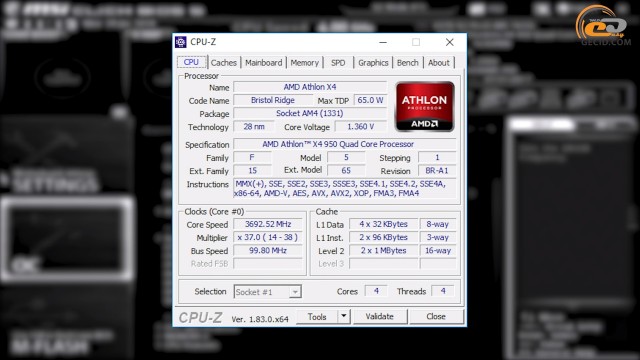Click the Technology value '28 nm'
Screen dimensions: 640x360
(254, 127)
